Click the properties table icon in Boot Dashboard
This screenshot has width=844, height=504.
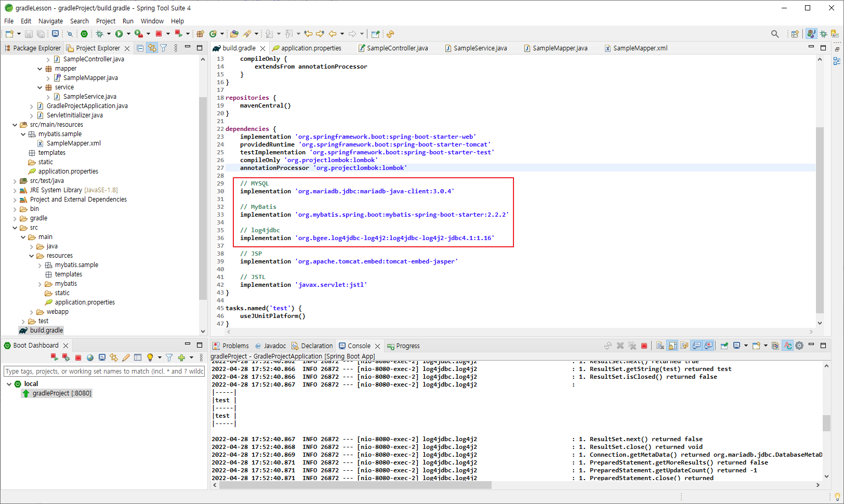tap(138, 357)
